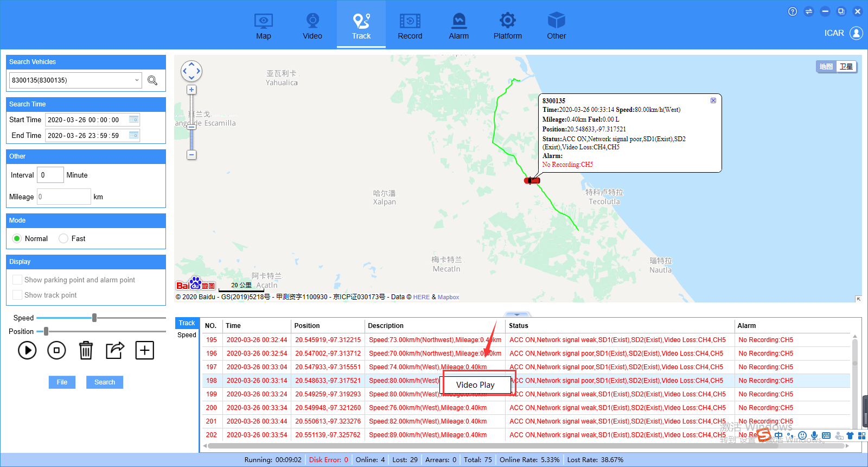Click the plus box icon below the sliders
This screenshot has height=467, width=868.
144,350
